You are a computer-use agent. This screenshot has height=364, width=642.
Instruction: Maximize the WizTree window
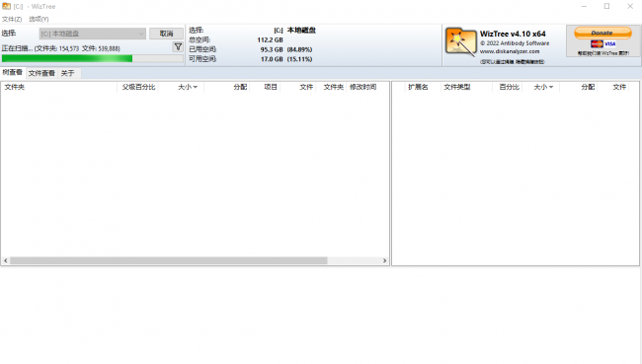point(606,6)
